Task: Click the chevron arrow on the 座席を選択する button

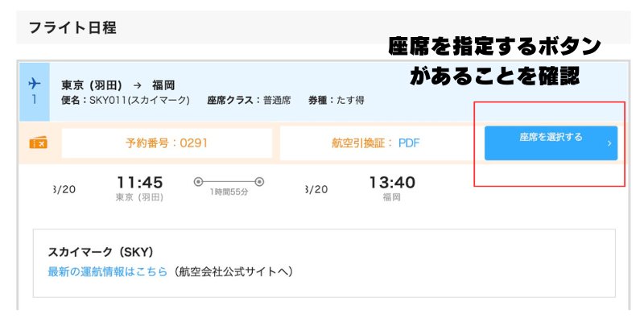Action: [x=609, y=144]
